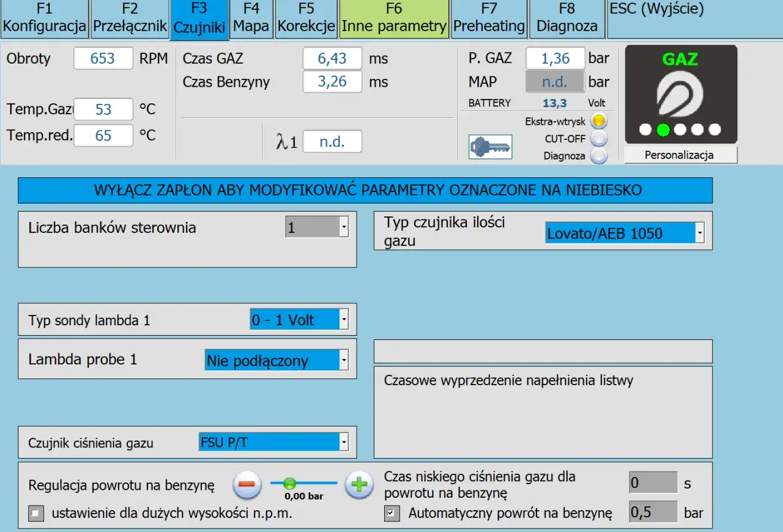Click the blue WYŁĄCZ ZAPŁON notice banner

click(x=365, y=190)
